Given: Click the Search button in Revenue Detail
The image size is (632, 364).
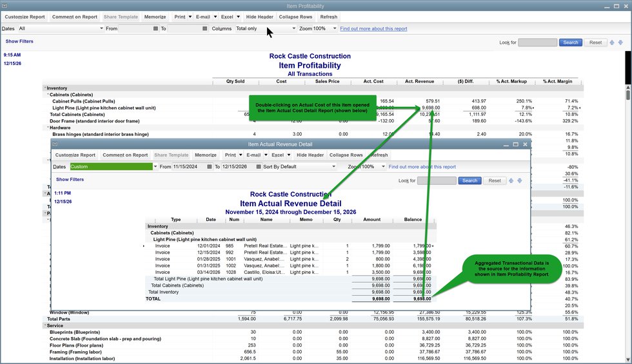Looking at the screenshot, I should tap(469, 181).
